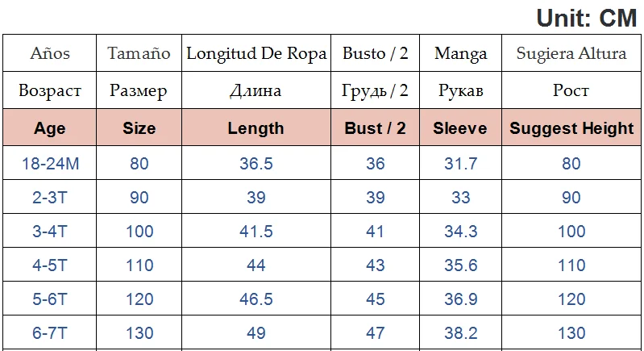
Task: Click the "Suggest Height" header cell
Action: coord(571,127)
